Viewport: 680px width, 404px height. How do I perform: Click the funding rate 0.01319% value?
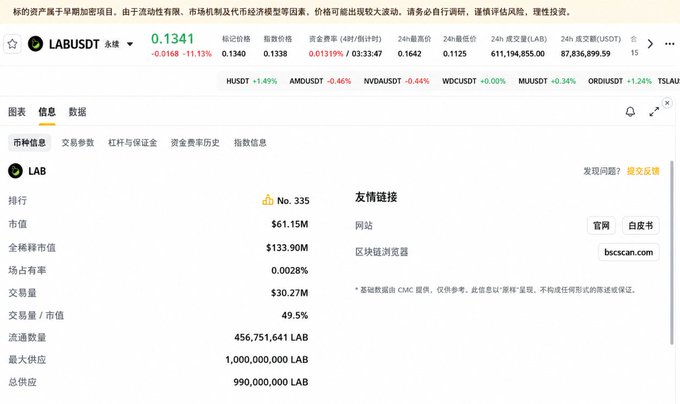326,54
